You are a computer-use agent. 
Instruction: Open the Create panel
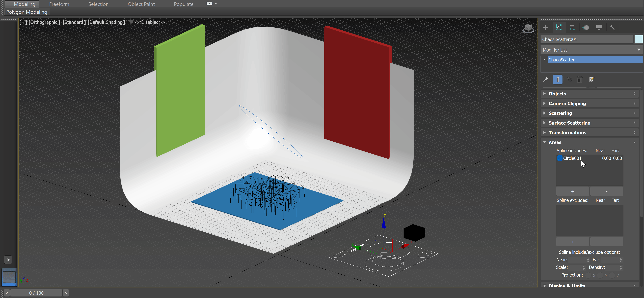pos(546,27)
